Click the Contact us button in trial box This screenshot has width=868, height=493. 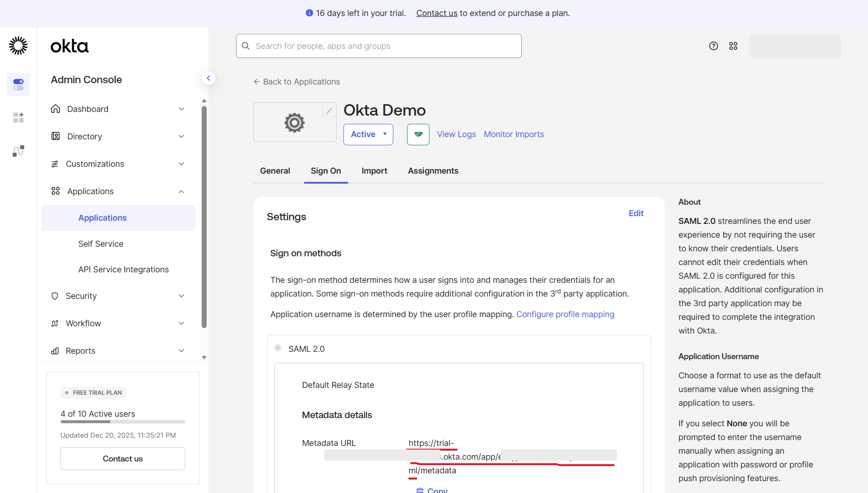tap(123, 459)
